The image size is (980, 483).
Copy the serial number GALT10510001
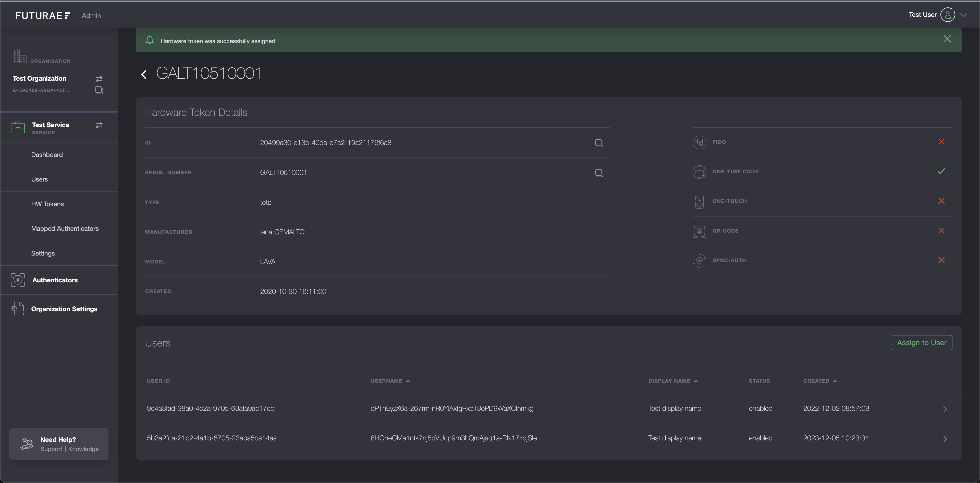pyautogui.click(x=599, y=173)
